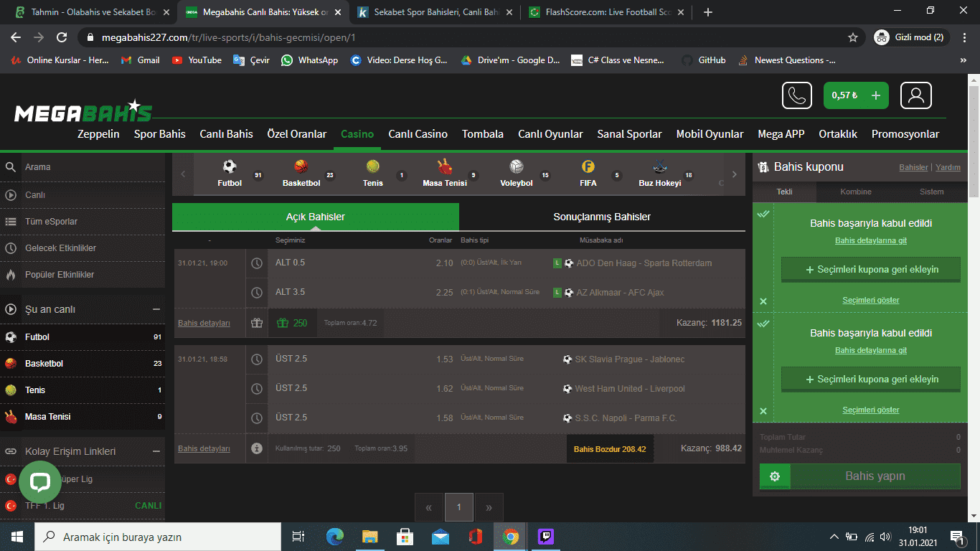
Task: Click first Bahis detaylarına git link
Action: pos(871,240)
